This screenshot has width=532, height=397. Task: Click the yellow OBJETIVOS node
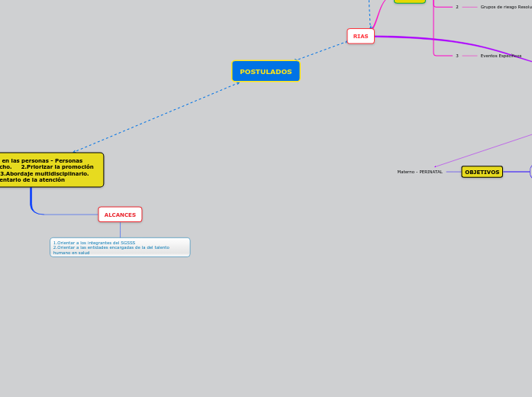pyautogui.click(x=482, y=172)
